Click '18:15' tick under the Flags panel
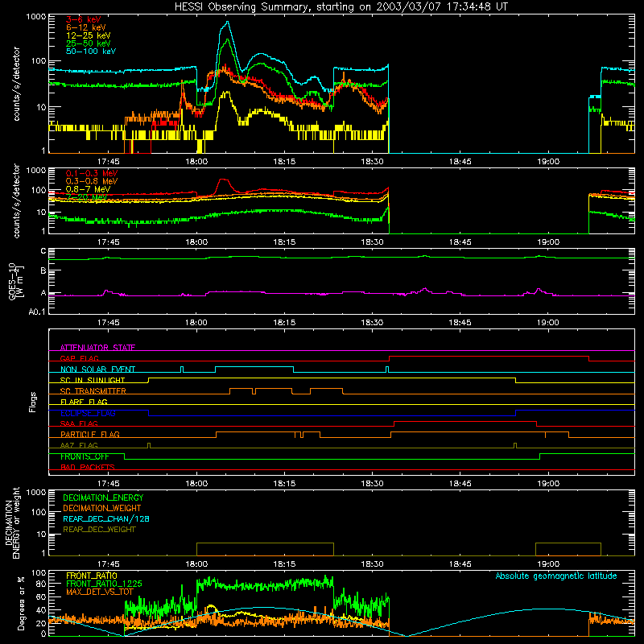Viewport: 644px width, 644px height. (x=284, y=484)
